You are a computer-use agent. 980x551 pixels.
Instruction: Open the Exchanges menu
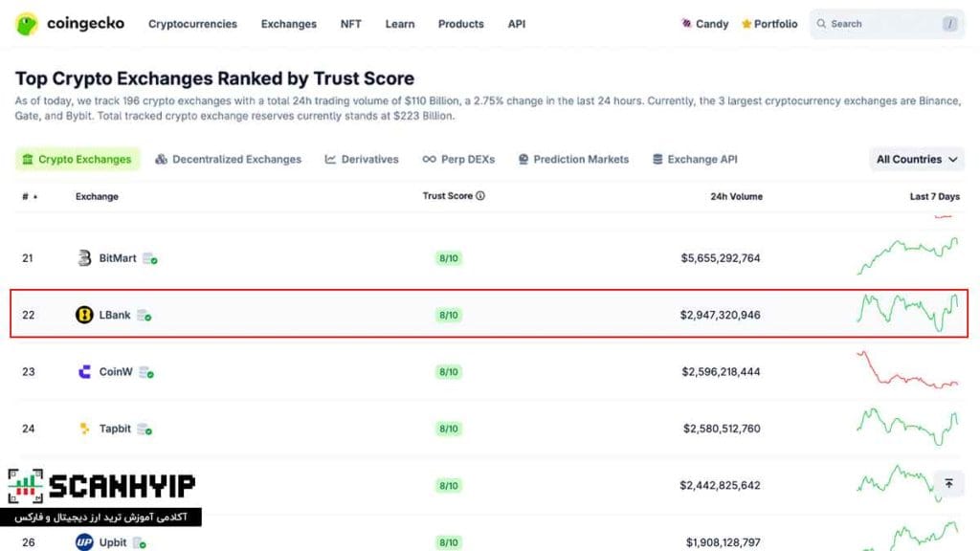tap(289, 24)
